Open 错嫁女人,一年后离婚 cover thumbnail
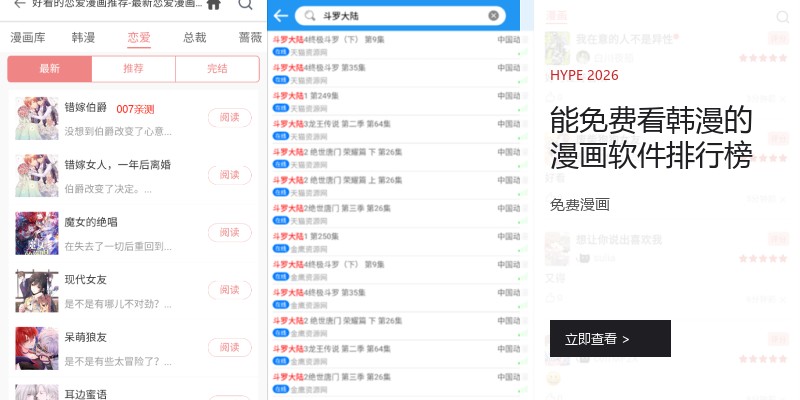This screenshot has width=800, height=400. coord(37,176)
